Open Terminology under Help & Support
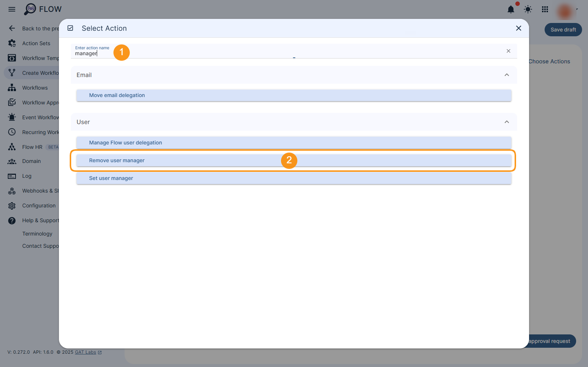The width and height of the screenshot is (588, 367). click(x=37, y=234)
